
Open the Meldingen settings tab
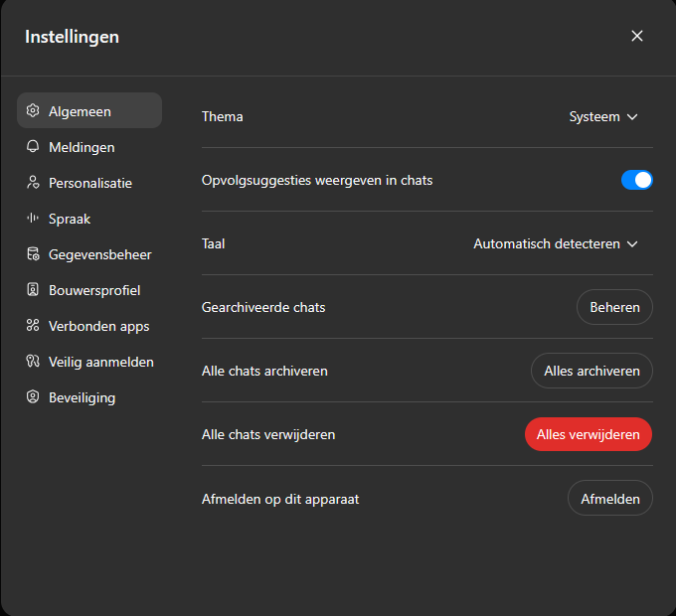point(89,147)
